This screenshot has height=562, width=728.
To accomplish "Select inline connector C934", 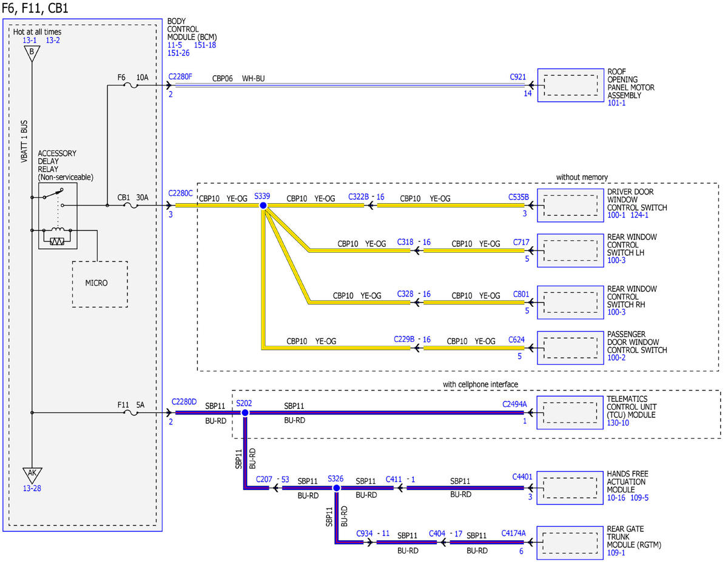I will 365,534.
